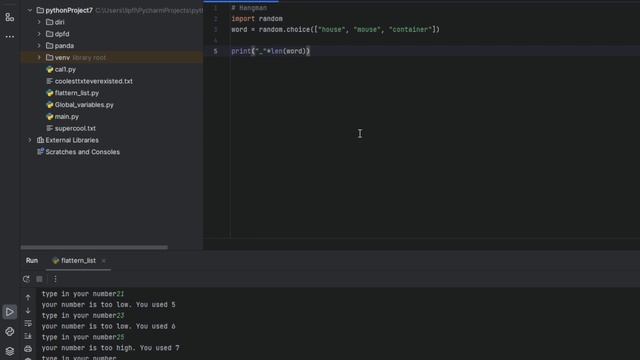This screenshot has height=360, width=640.
Task: Open cal1.py in the project tree
Action: 65,69
